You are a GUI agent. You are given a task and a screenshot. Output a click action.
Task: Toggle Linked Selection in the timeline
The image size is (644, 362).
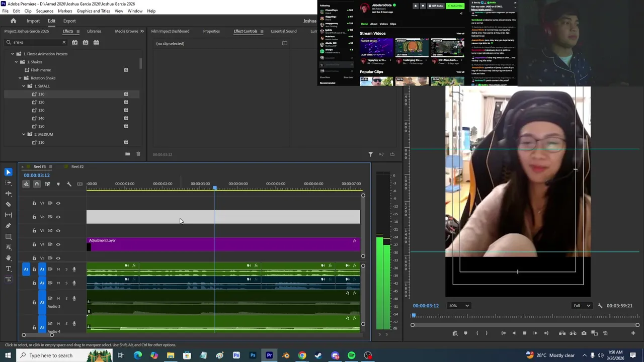point(47,184)
